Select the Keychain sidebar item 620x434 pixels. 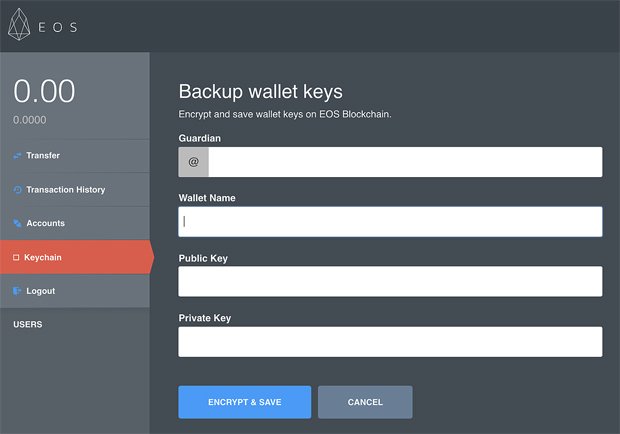tap(77, 257)
